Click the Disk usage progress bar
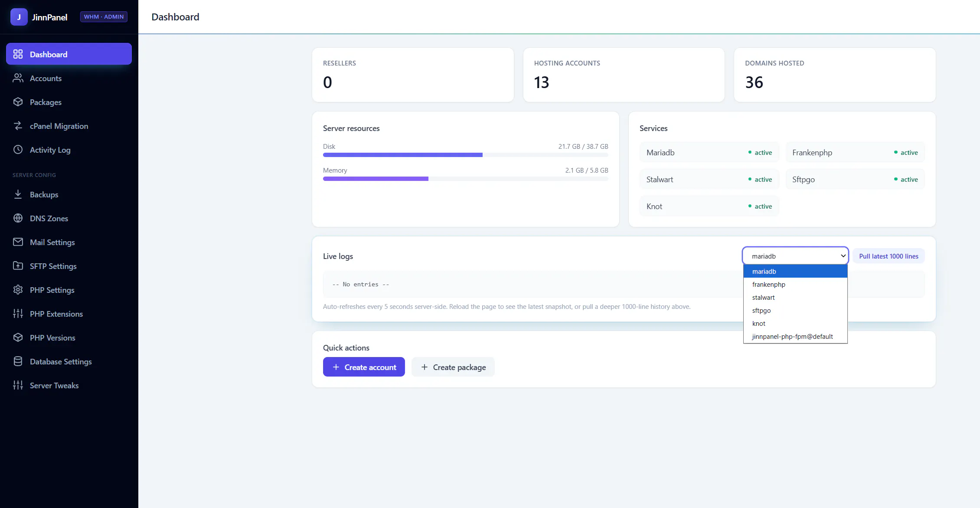The image size is (980, 508). 466,155
